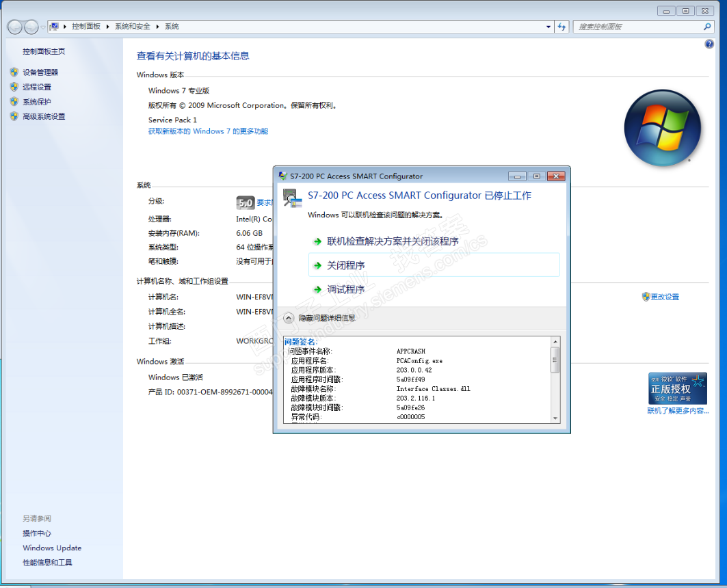Open 远程设置 from the sidebar
The image size is (727, 588).
tap(37, 87)
